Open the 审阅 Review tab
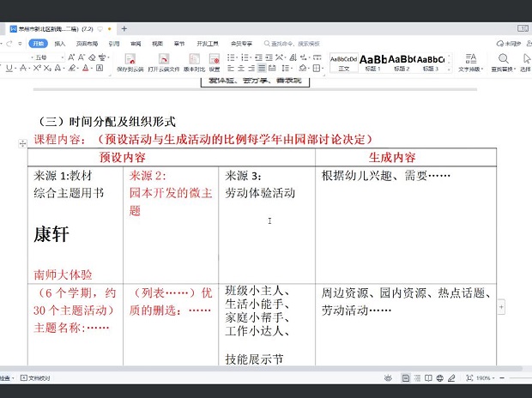Viewport: 532px width, 398px height. click(136, 44)
